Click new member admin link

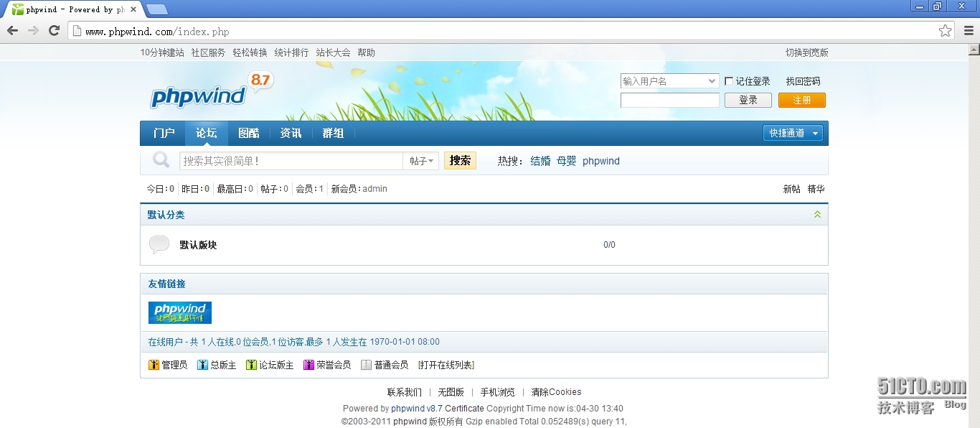pos(374,189)
